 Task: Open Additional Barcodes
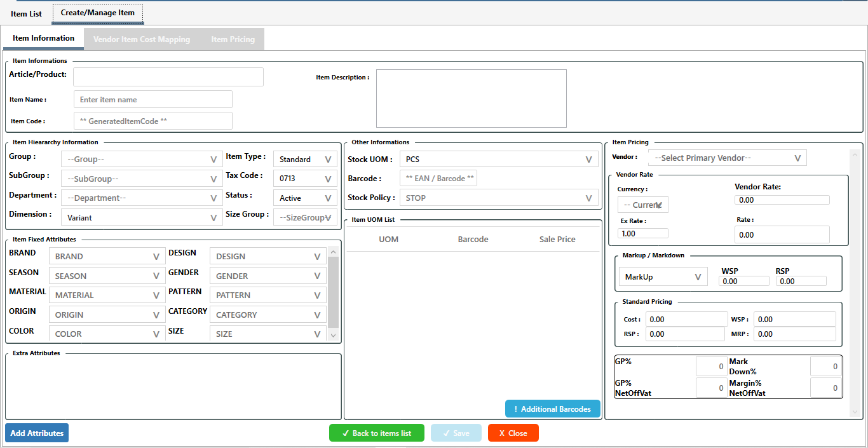[552, 409]
